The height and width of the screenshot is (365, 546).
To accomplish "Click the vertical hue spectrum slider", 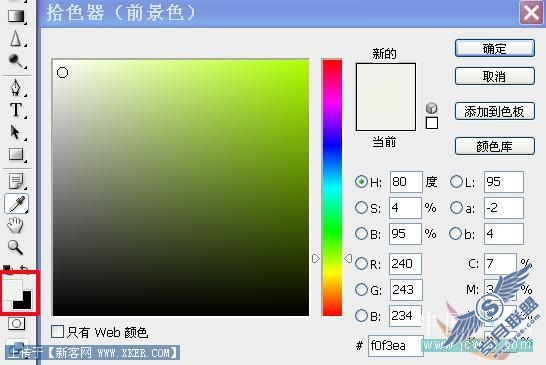I will point(332,188).
